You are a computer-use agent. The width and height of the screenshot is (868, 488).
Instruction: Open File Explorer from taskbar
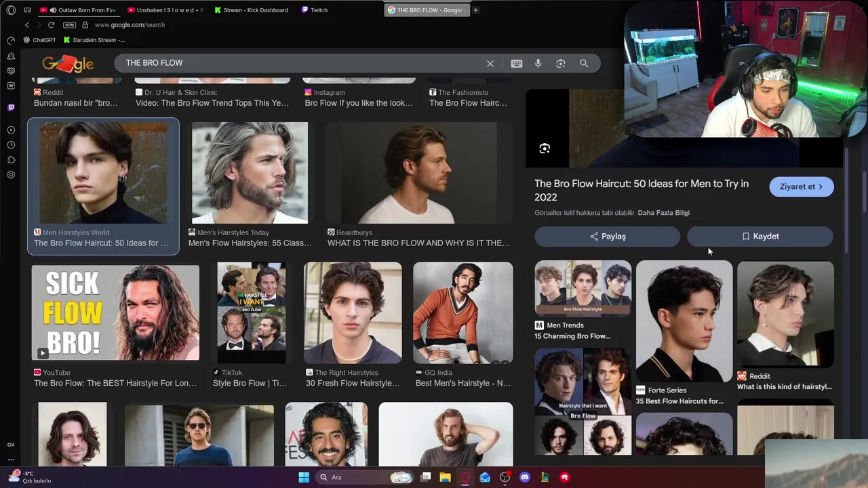click(446, 477)
